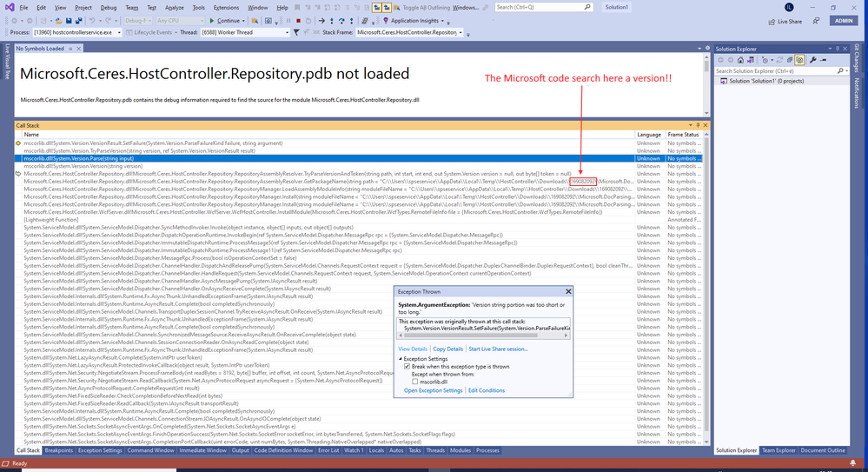Screen dimensions: 868x472
Task: Click the Open Exception Settings link
Action: click(x=433, y=390)
